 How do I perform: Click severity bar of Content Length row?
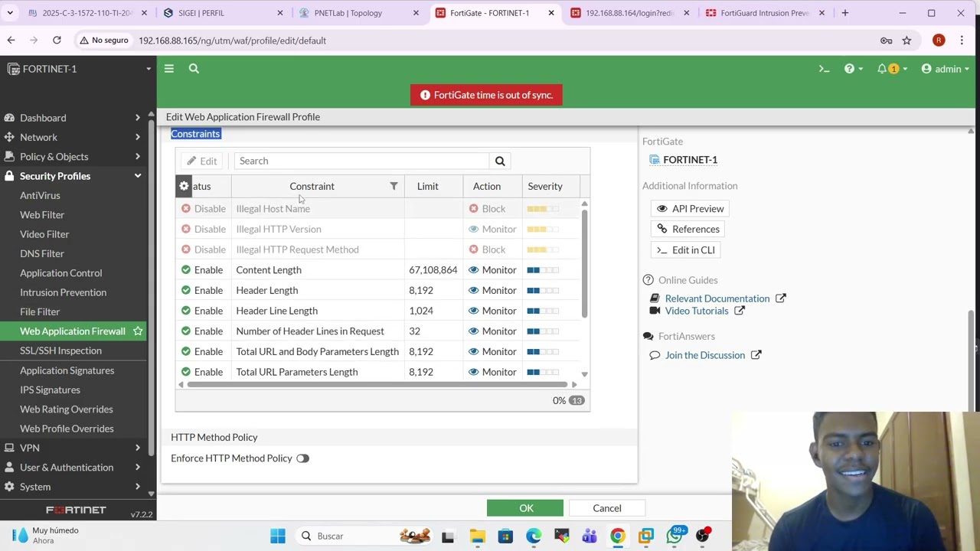543,270
